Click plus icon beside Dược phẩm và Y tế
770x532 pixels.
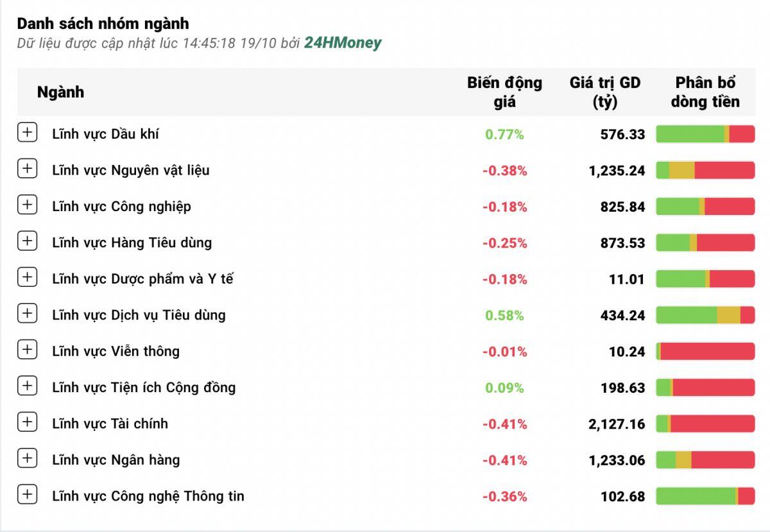(27, 277)
